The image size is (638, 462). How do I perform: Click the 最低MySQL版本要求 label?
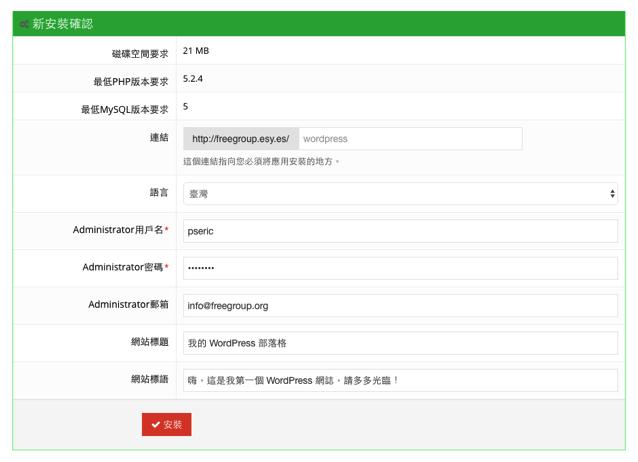coord(125,109)
